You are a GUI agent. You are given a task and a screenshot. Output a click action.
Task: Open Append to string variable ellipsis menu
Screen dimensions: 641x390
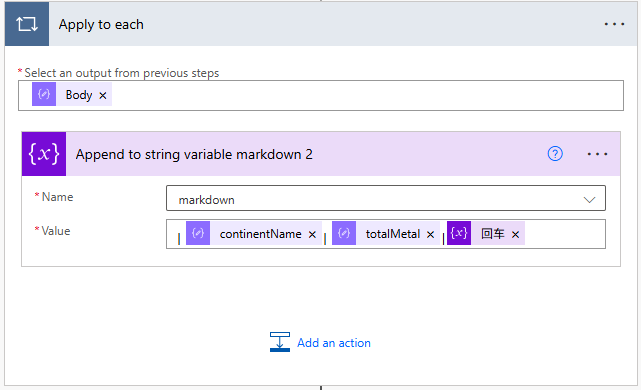597,154
